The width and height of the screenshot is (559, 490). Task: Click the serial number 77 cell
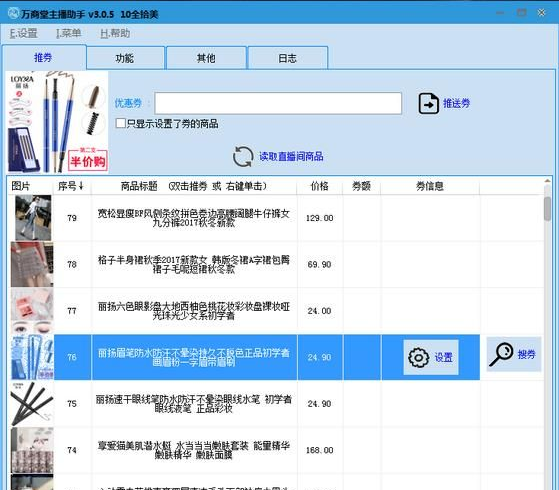pyautogui.click(x=72, y=311)
